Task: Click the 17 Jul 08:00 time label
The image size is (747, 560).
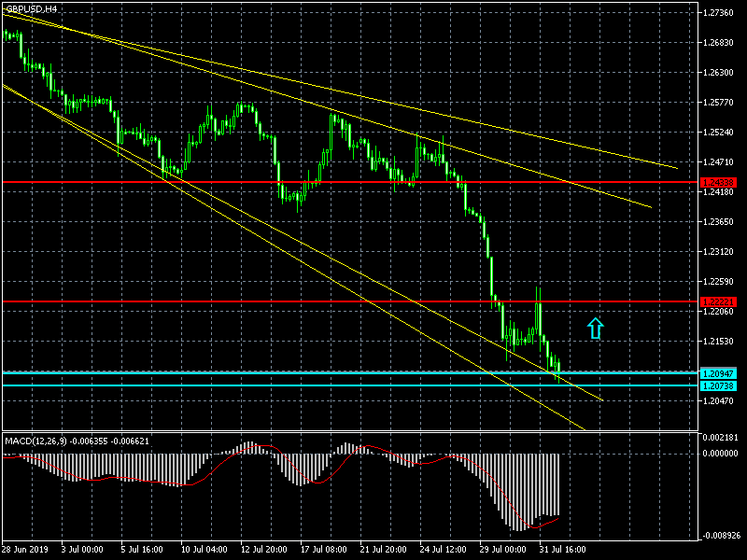Action: [x=323, y=550]
